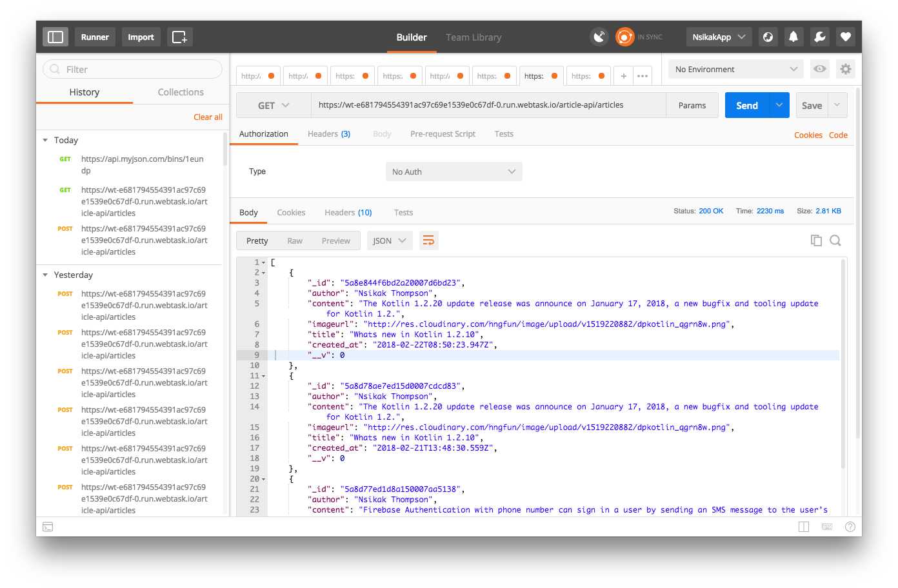Image resolution: width=898 pixels, height=588 pixels.
Task: Open the GET method dropdown
Action: pyautogui.click(x=273, y=104)
